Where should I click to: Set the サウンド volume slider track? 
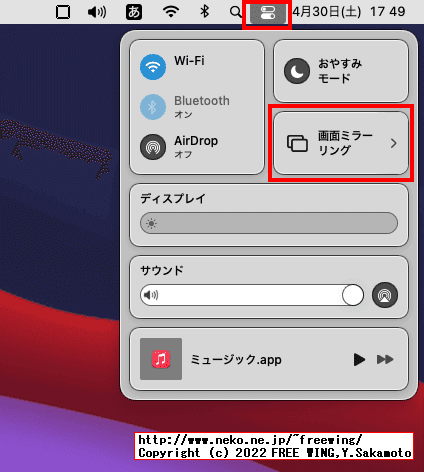pyautogui.click(x=252, y=295)
